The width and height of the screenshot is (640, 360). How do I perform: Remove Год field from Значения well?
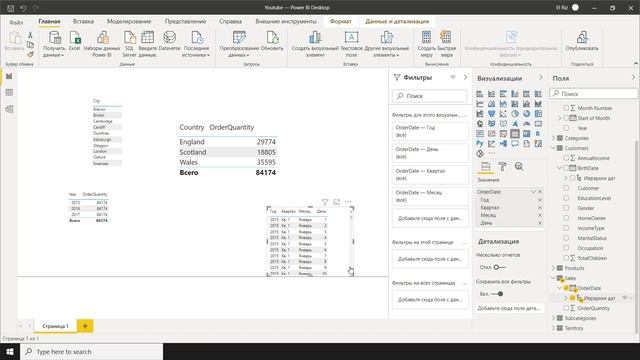[540, 200]
